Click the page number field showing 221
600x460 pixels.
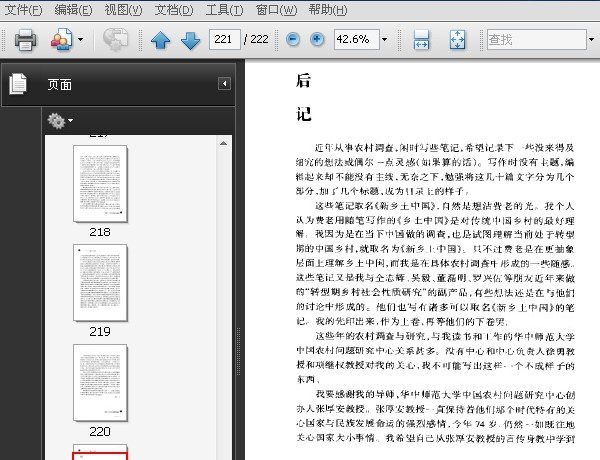(225, 39)
